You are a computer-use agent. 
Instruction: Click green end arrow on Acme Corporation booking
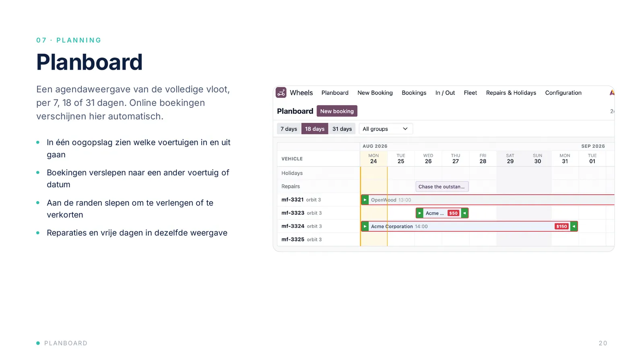[x=574, y=226]
